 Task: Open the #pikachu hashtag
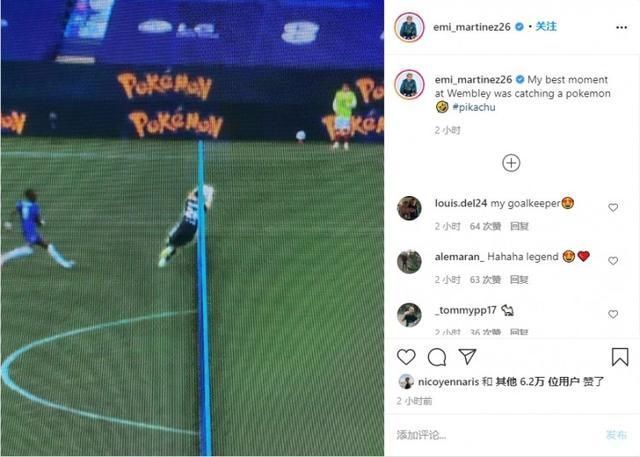(x=473, y=107)
